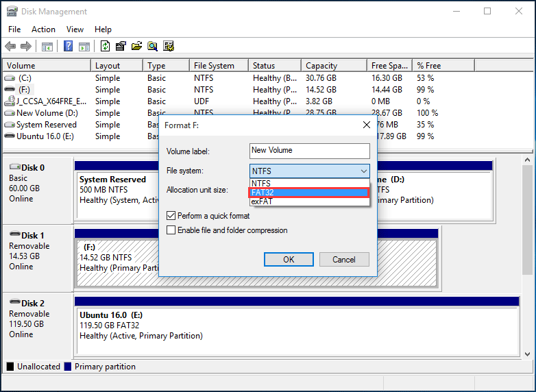
Task: Sort by the % Free column header
Action: (x=443, y=65)
